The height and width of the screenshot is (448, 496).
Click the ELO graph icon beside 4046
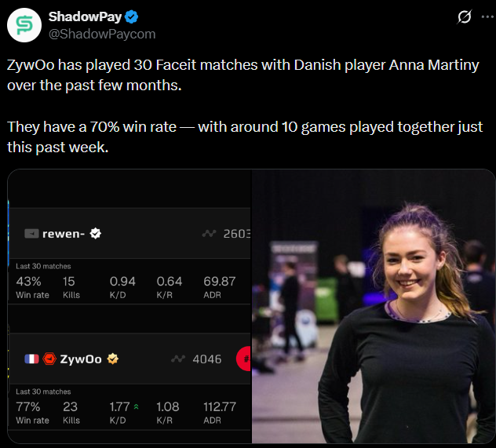pos(177,359)
